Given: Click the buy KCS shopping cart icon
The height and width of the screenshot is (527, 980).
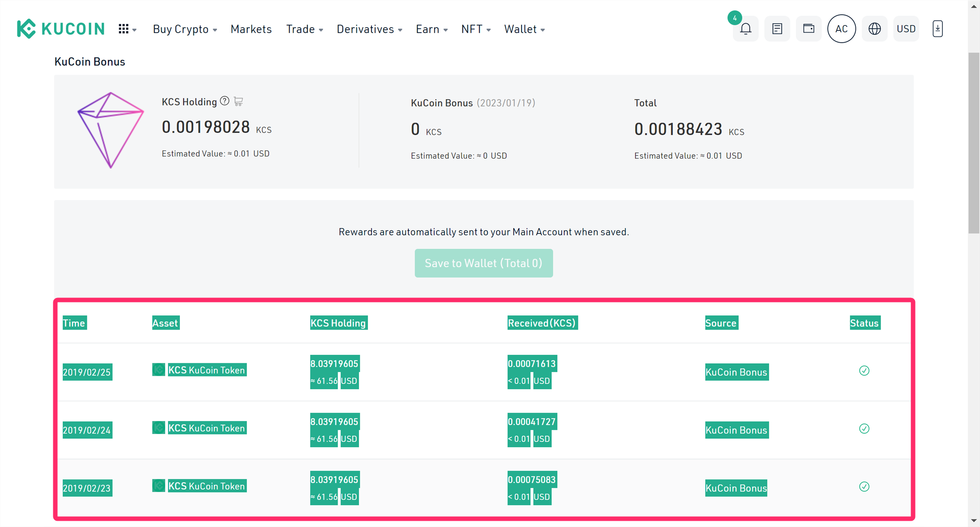Looking at the screenshot, I should (239, 102).
